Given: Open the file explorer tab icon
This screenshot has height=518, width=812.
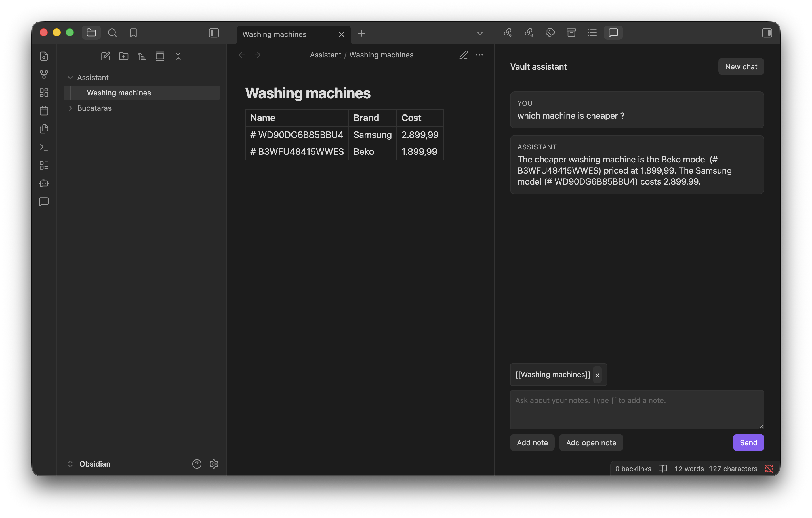Looking at the screenshot, I should [x=91, y=33].
